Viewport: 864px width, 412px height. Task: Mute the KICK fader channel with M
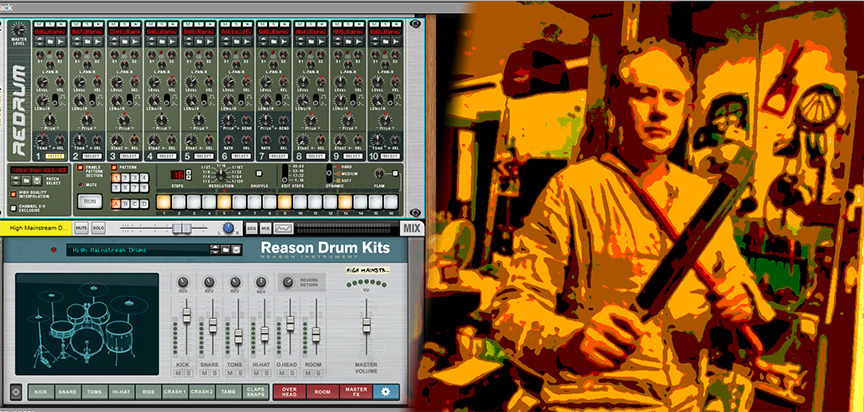(x=177, y=373)
